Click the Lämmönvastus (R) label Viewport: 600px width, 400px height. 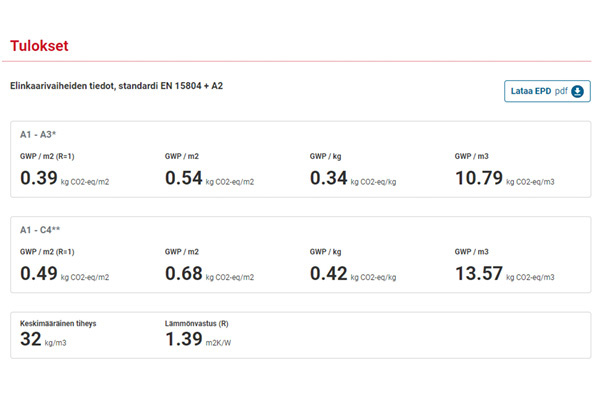[197, 324]
